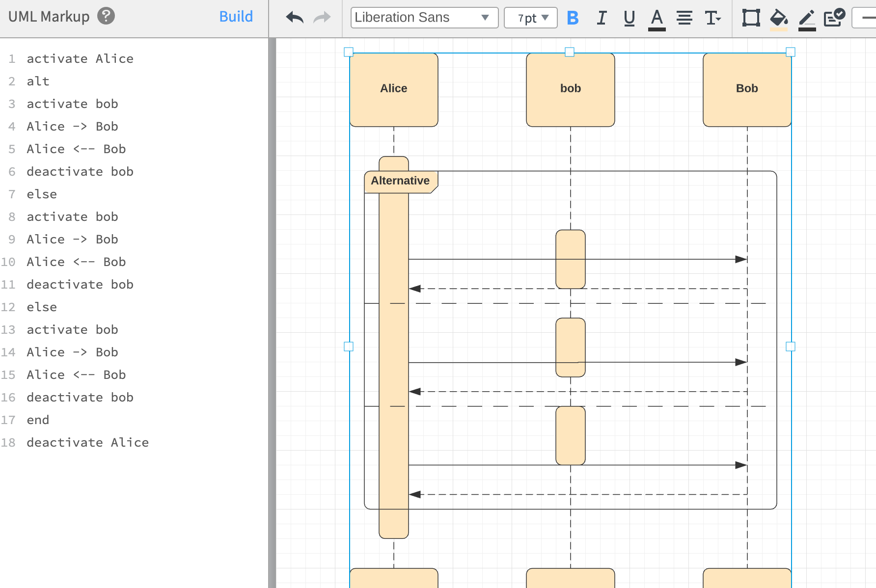Toggle underline formatting
The image size is (876, 588).
629,18
